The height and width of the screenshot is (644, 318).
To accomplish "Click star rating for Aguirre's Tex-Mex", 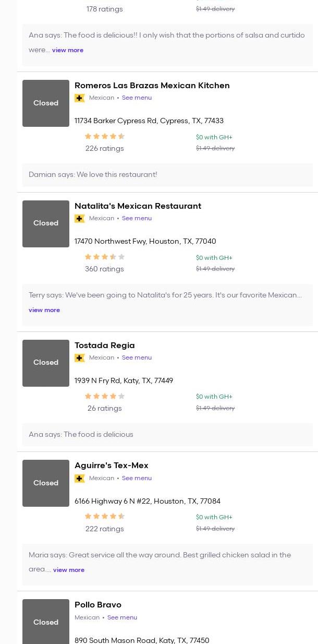I will click(x=104, y=517).
